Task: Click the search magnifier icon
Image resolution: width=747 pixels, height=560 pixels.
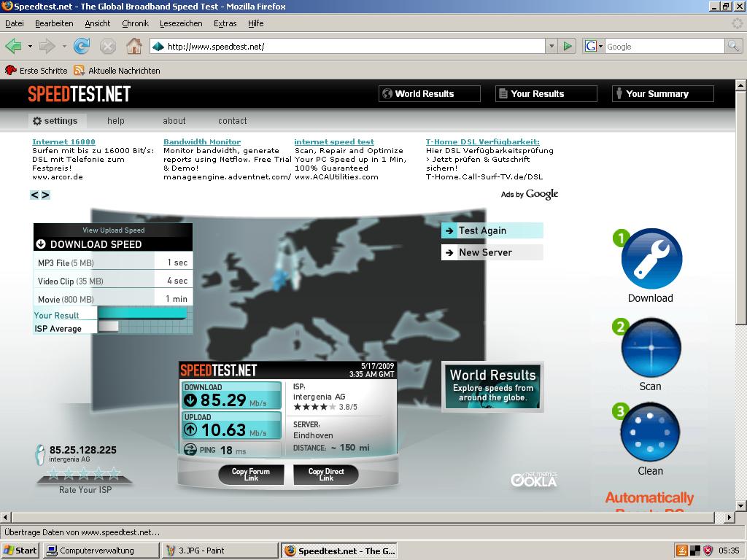Action: 733,46
